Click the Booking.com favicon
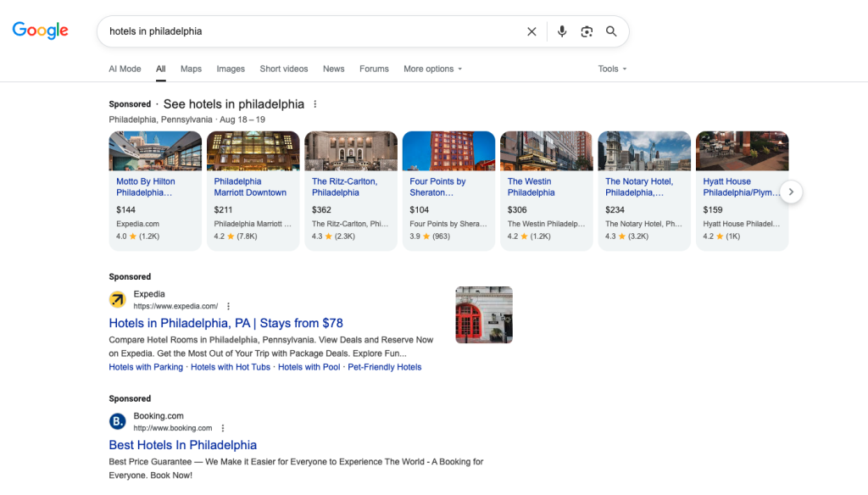Screen dimensions: 868x495 [x=117, y=421]
